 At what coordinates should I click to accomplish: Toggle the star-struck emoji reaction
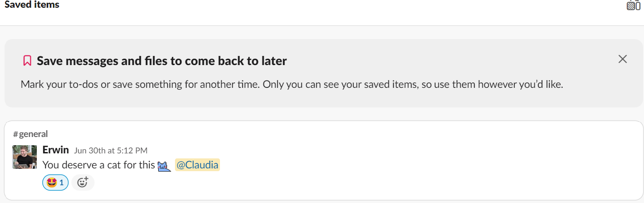tap(55, 183)
